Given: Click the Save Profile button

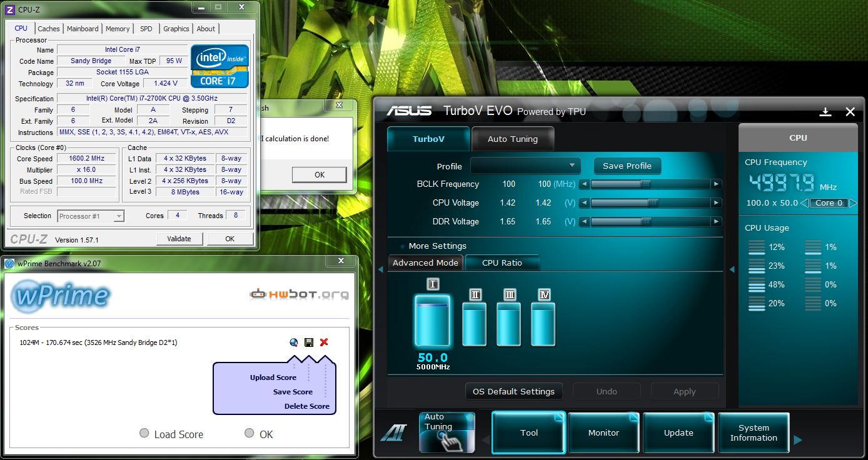Looking at the screenshot, I should (x=627, y=166).
